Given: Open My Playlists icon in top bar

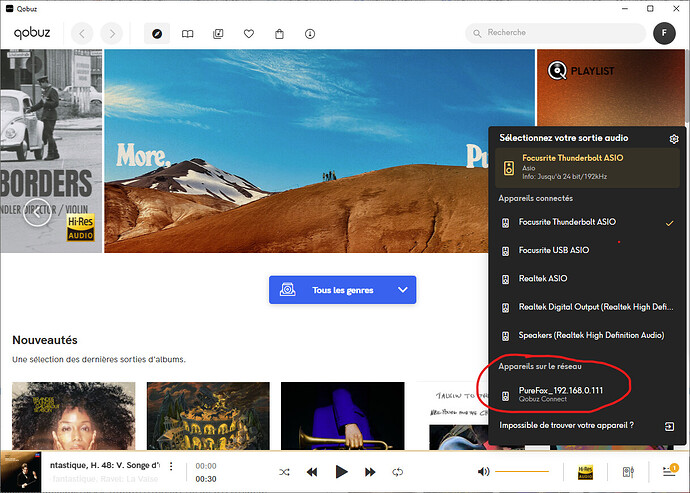Looking at the screenshot, I should click(x=218, y=34).
